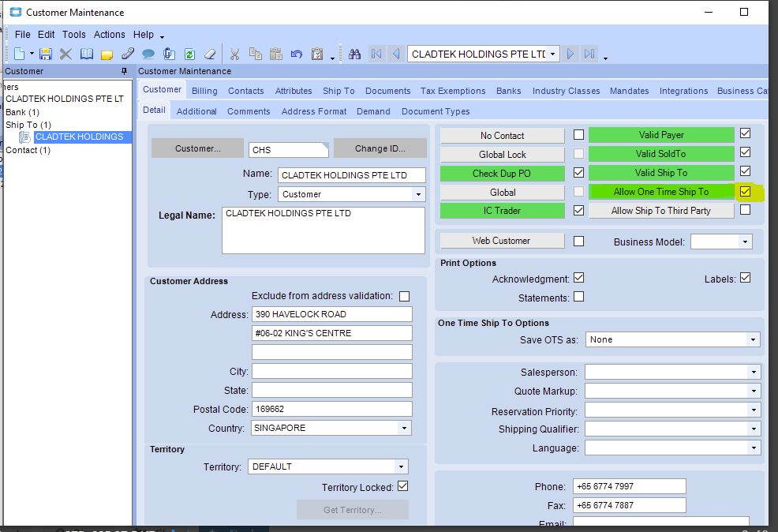Toggle the IC Trader checkbox
The height and width of the screenshot is (532, 778).
(578, 211)
